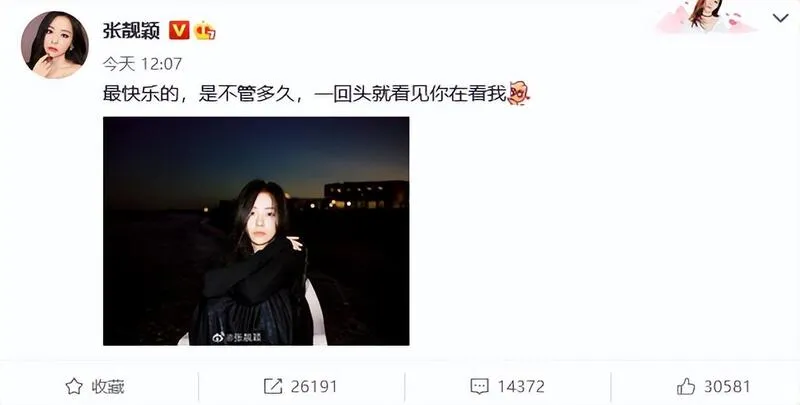Click the emoji ending the post text
This screenshot has width=800, height=405.
click(518, 94)
